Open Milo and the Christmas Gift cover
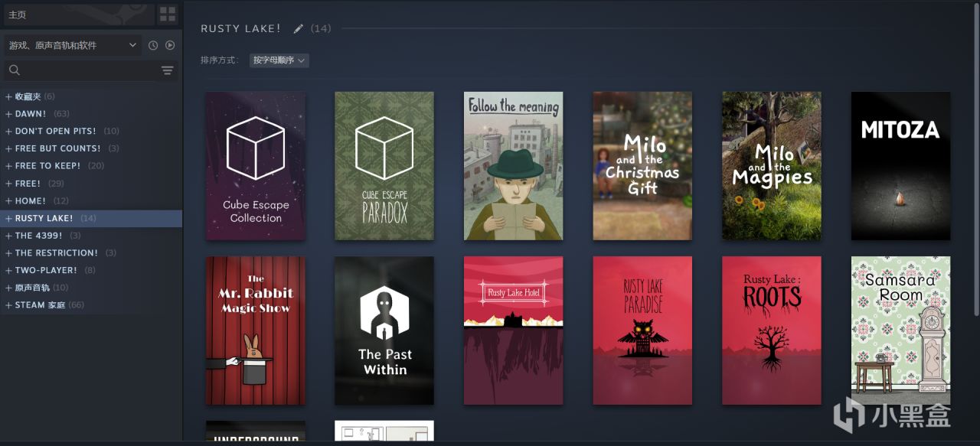 (x=642, y=166)
